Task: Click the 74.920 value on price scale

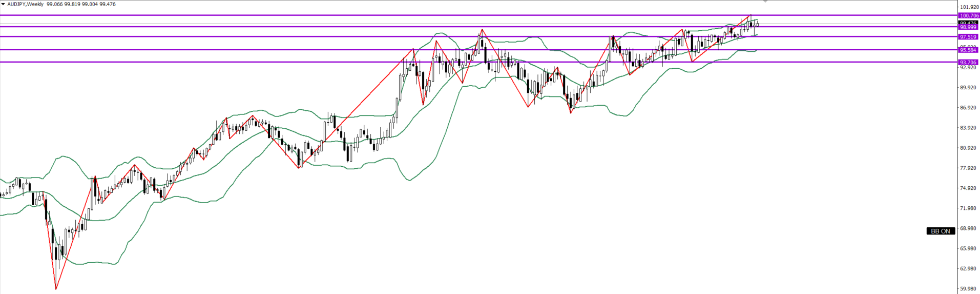Action: coord(969,188)
